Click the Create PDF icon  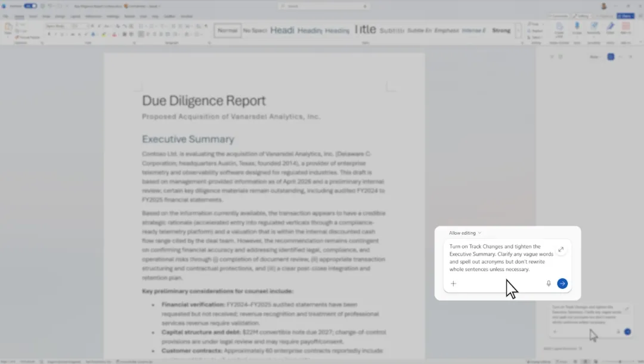click(x=559, y=29)
